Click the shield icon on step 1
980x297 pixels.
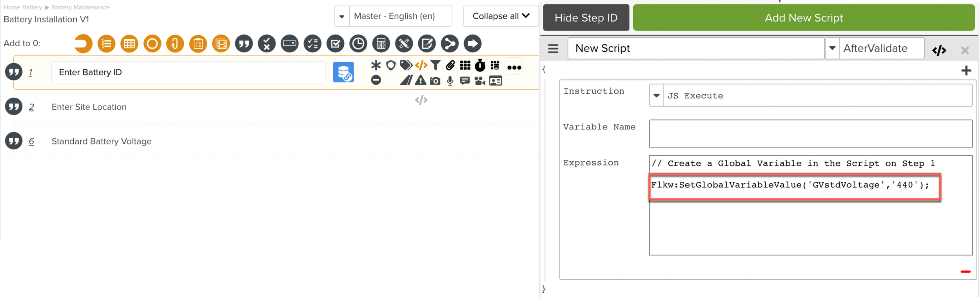[391, 65]
